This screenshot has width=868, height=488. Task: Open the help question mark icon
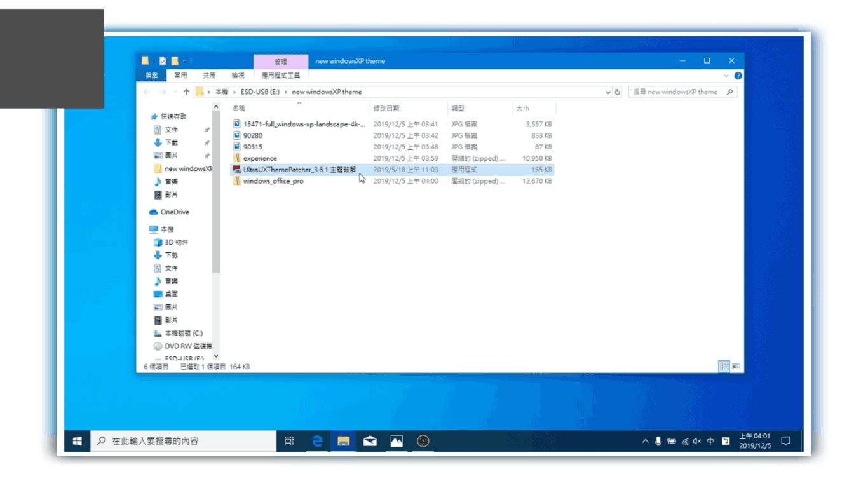738,76
